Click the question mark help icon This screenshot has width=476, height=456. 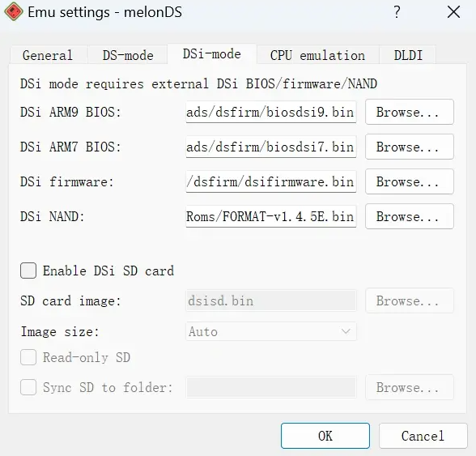point(397,12)
